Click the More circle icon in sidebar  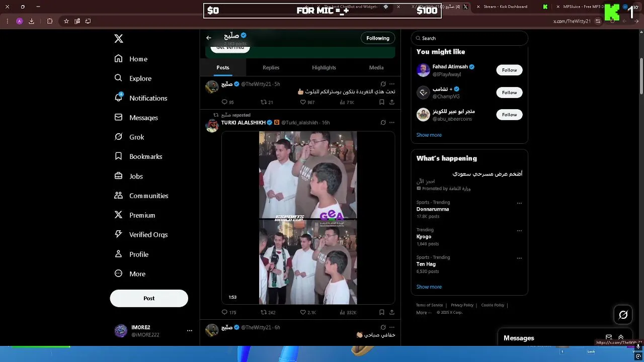coord(118,274)
